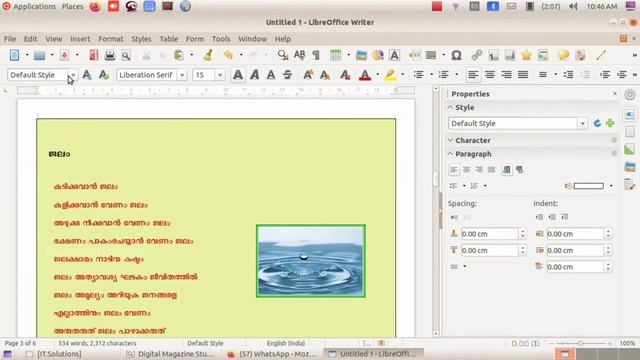Apply red font color

365,75
